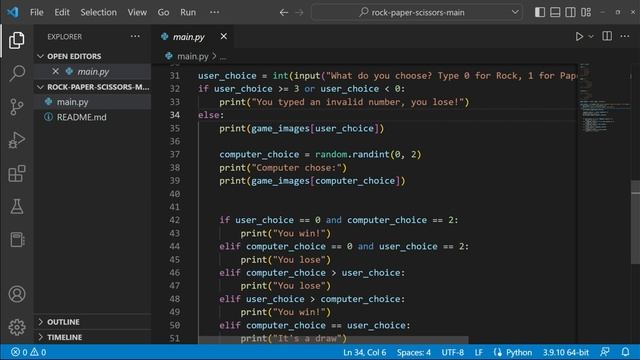640x360 pixels.
Task: Toggle the bottom panel
Action: click(x=555, y=12)
